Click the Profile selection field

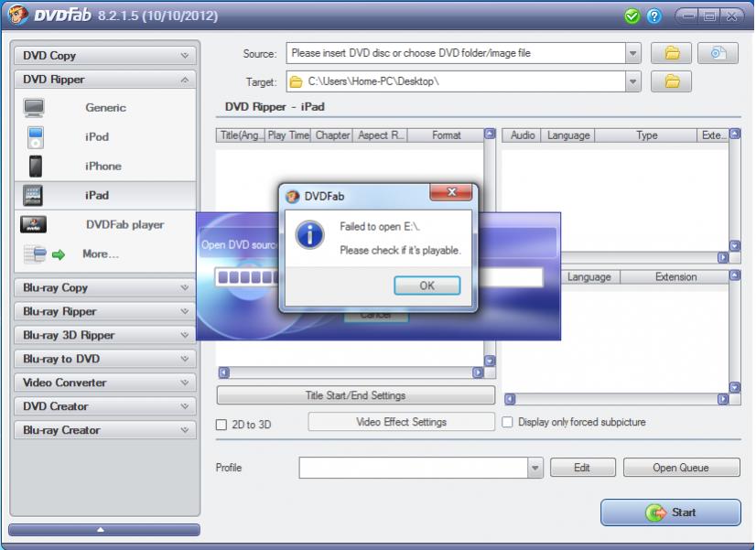click(x=414, y=468)
